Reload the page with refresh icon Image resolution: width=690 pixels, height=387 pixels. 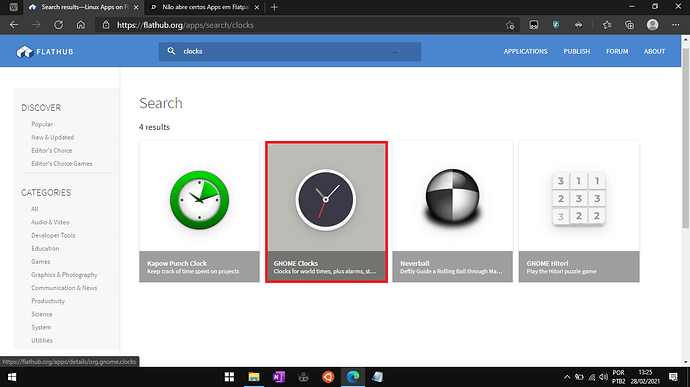tap(58, 25)
